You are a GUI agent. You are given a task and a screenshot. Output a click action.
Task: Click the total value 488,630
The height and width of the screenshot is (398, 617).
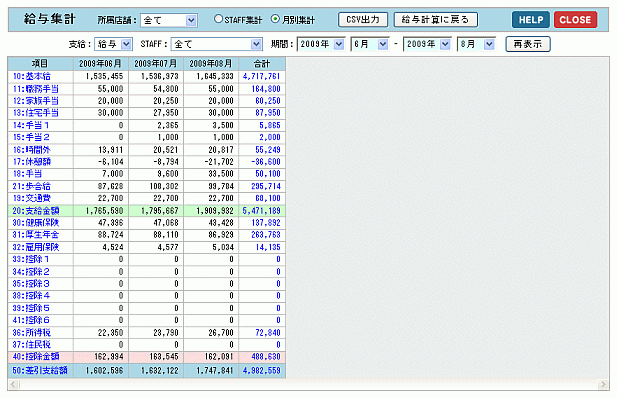(266, 357)
